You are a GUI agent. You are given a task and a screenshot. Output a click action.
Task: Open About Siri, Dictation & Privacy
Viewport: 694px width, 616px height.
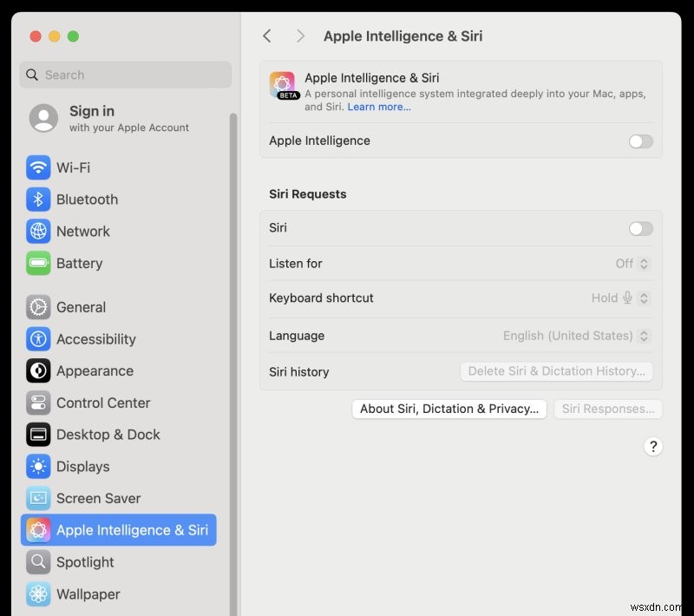pos(449,409)
